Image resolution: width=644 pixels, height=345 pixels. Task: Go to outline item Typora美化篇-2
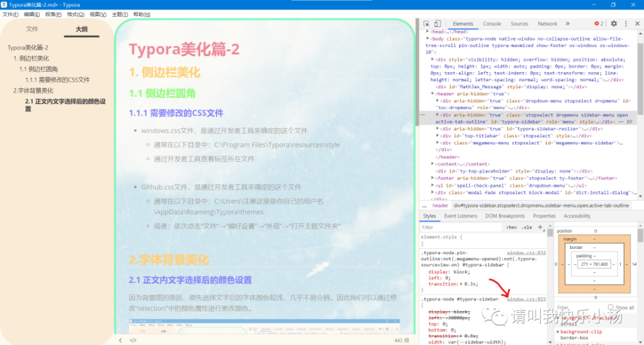click(x=28, y=48)
